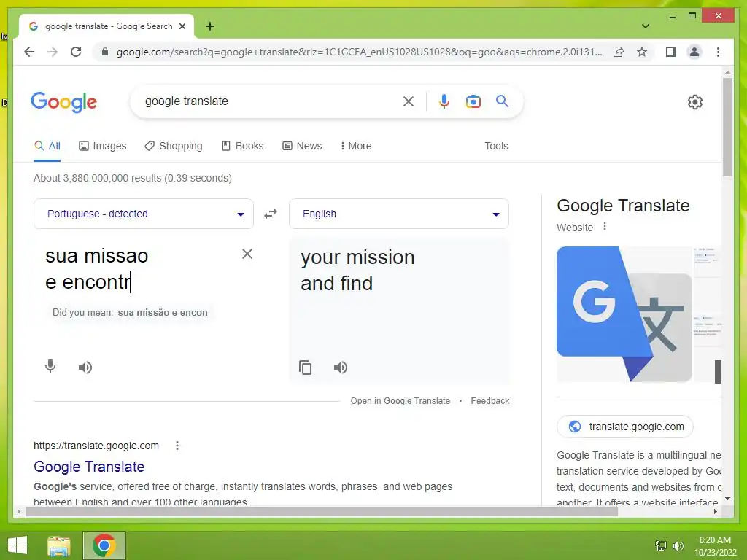Open Google settings gear icon

(x=695, y=102)
